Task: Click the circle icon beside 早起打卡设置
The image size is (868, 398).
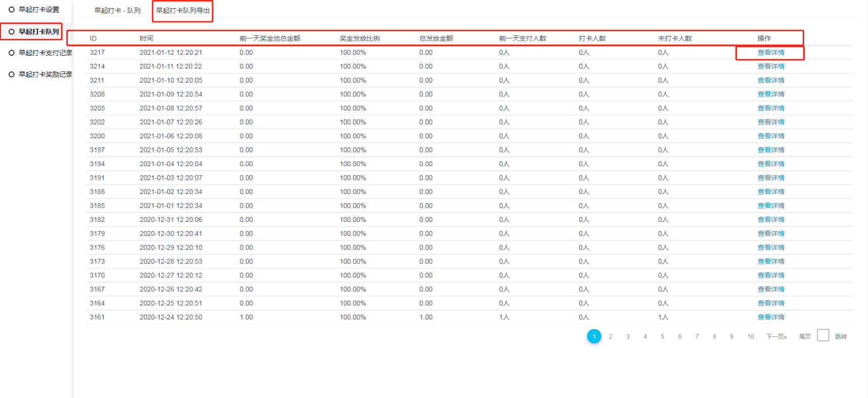Action: pyautogui.click(x=12, y=10)
